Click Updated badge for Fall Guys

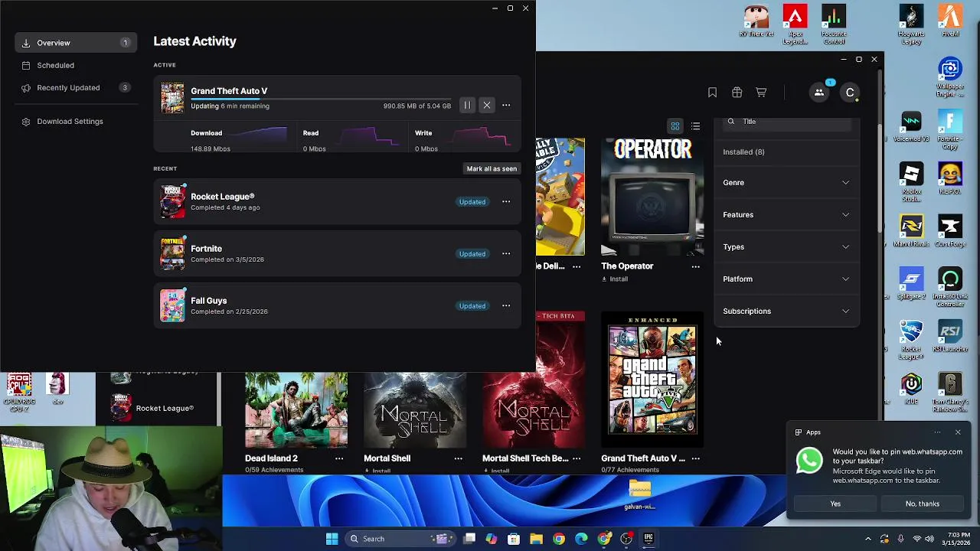(x=472, y=306)
